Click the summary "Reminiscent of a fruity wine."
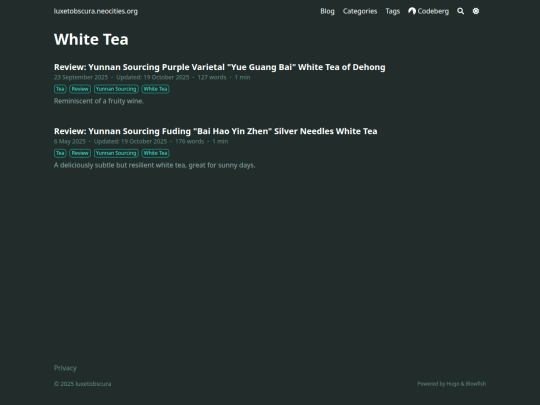 point(99,101)
